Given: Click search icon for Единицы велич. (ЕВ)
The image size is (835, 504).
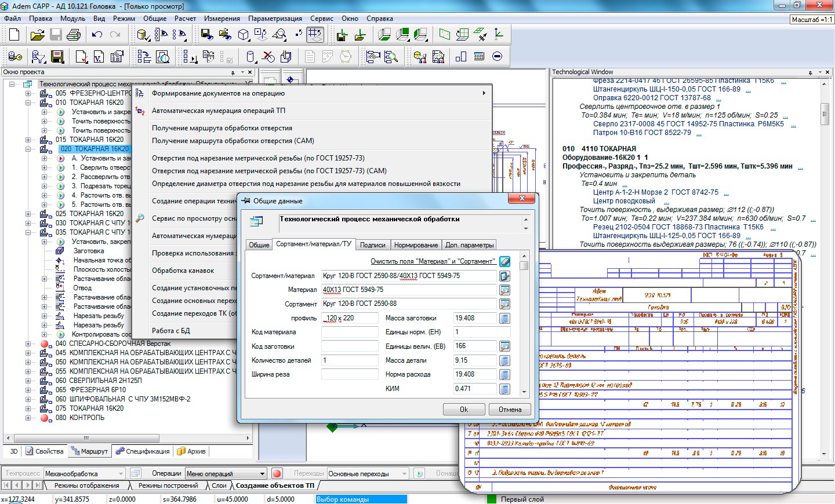Looking at the screenshot, I should (504, 346).
